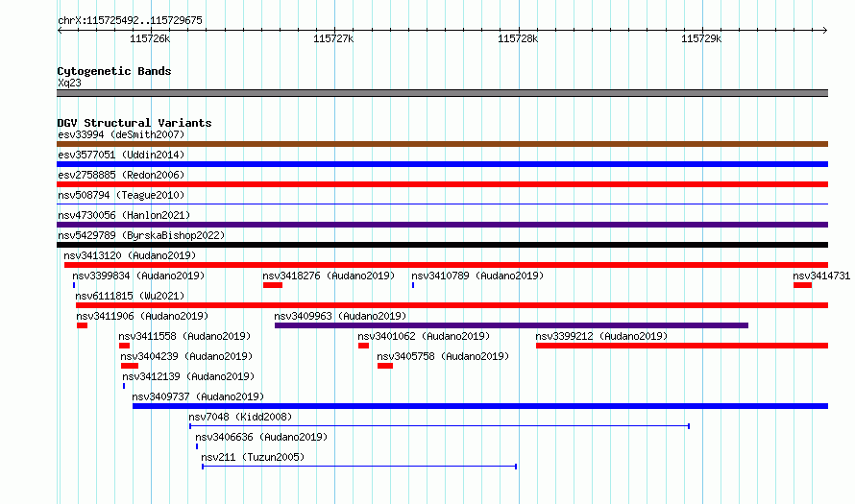Open the nsv3404239 (Audano2019) label
Image resolution: width=855 pixels, height=504 pixels.
(x=186, y=356)
